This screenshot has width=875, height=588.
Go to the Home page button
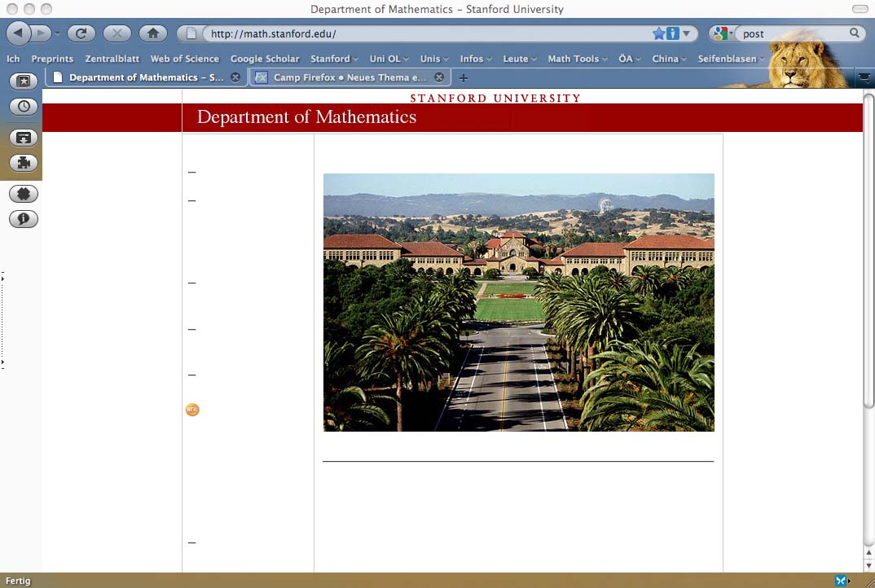[x=153, y=33]
